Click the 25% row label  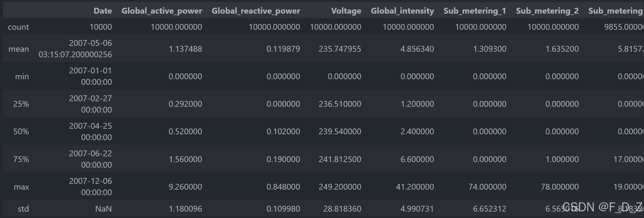tap(21, 104)
